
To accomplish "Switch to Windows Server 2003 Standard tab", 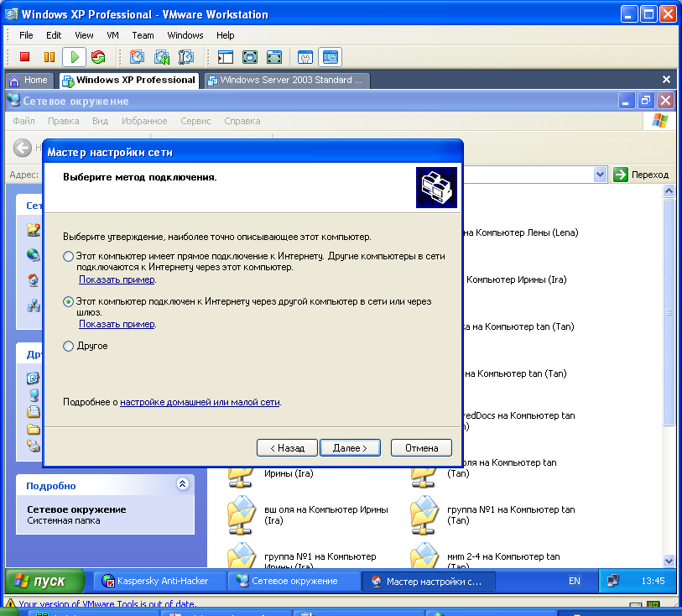I will point(286,81).
